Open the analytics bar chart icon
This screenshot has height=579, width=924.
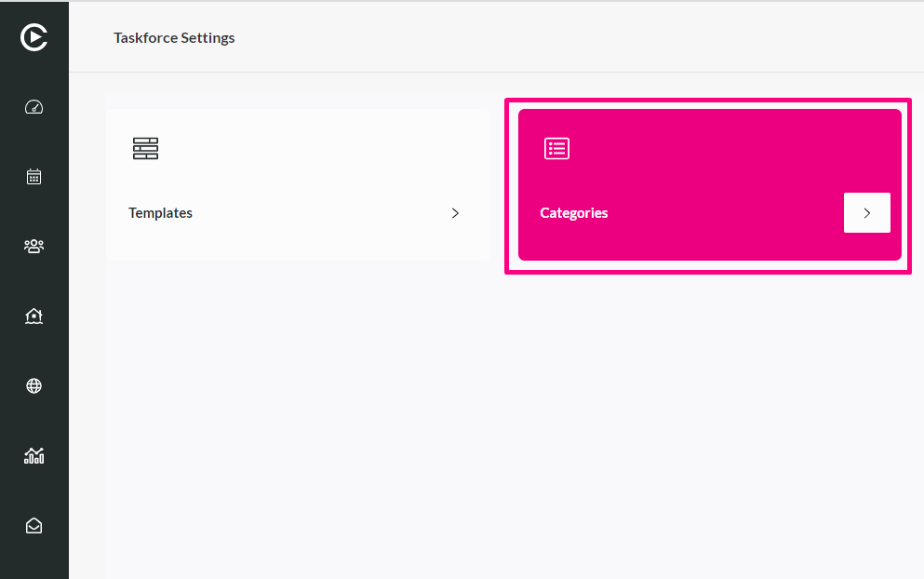point(33,455)
